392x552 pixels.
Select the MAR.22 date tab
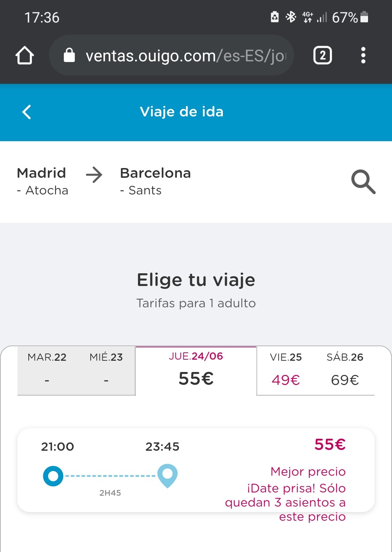tap(47, 370)
